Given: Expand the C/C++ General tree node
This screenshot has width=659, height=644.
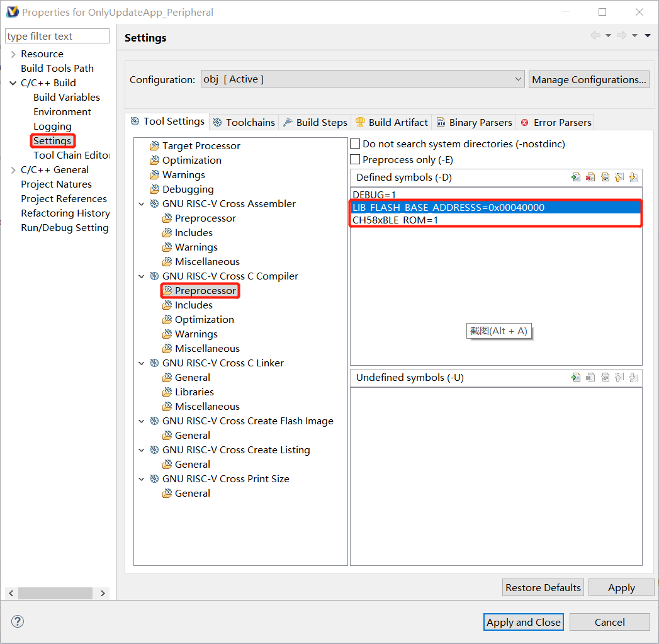Looking at the screenshot, I should click(13, 170).
